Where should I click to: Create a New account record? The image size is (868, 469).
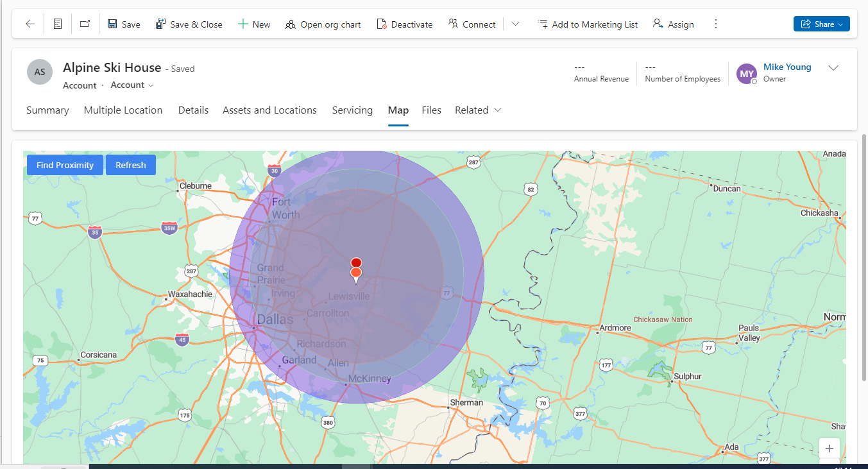coord(254,24)
